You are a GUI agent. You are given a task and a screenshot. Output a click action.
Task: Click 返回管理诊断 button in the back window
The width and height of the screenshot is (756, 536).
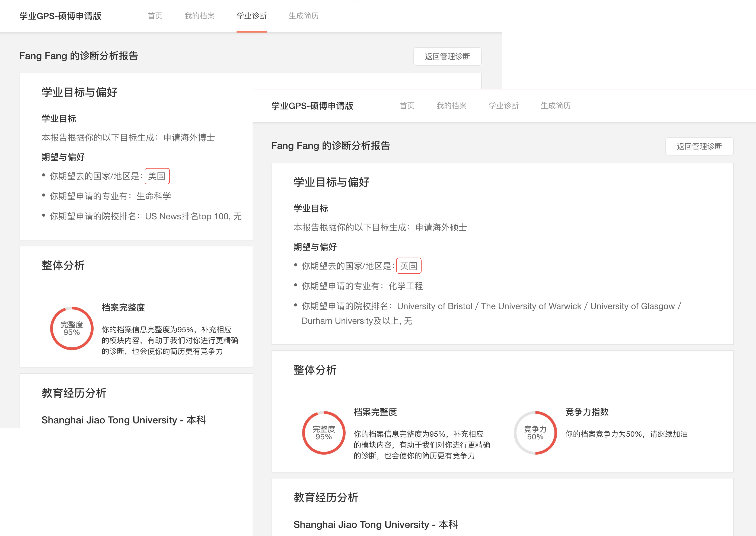tap(447, 56)
